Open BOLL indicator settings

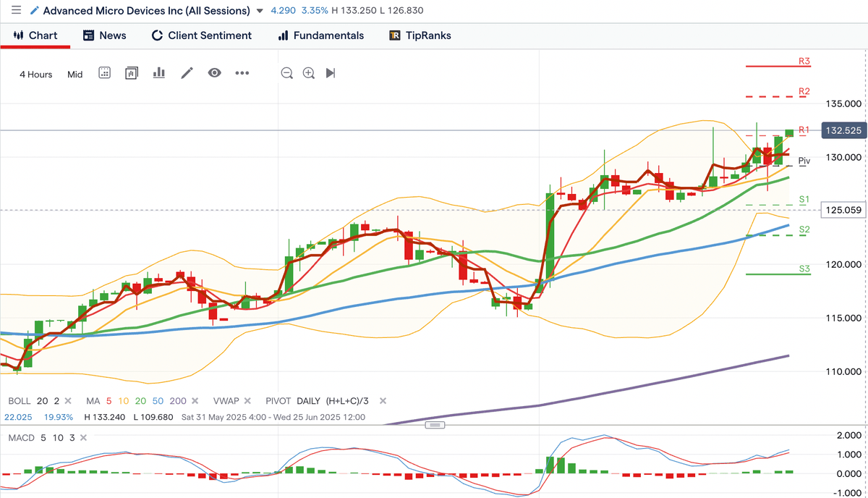click(x=20, y=400)
